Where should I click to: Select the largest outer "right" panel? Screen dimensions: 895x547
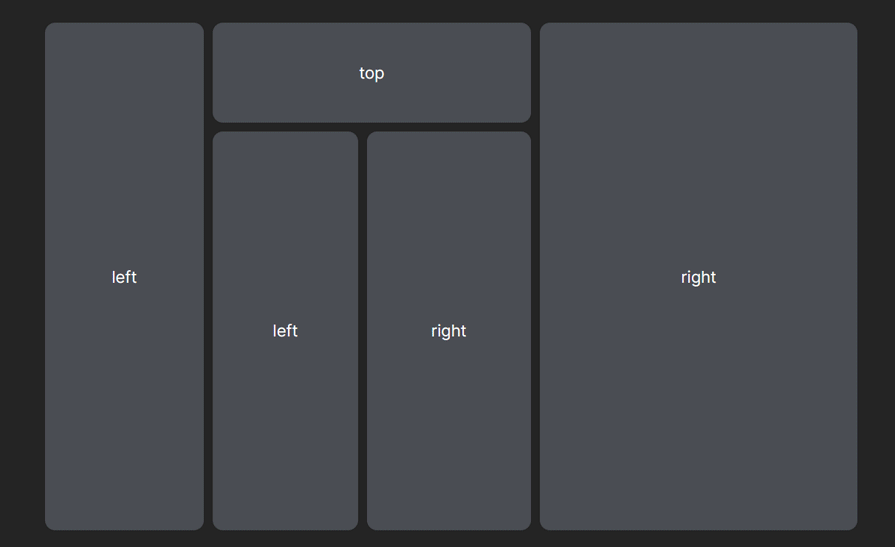(698, 276)
